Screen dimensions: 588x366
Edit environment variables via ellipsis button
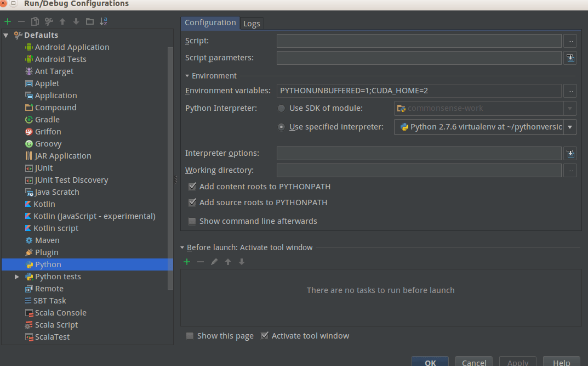coord(570,91)
